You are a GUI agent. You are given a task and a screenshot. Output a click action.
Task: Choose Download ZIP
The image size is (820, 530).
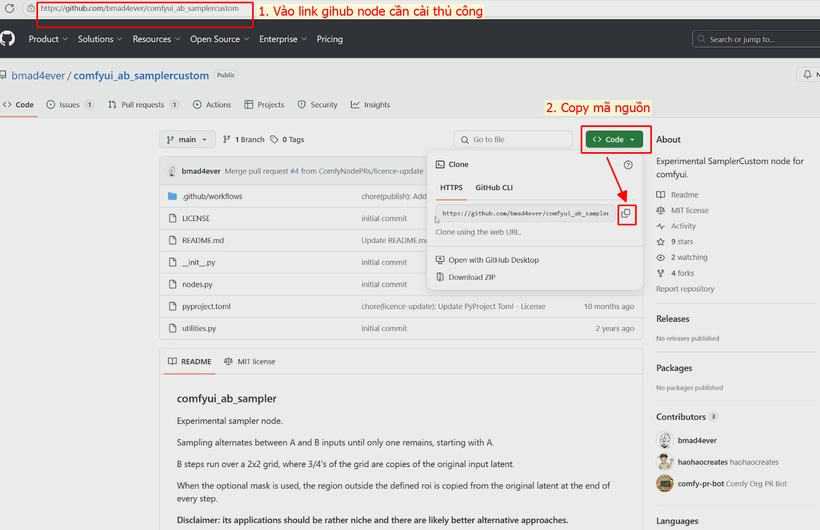(x=466, y=277)
